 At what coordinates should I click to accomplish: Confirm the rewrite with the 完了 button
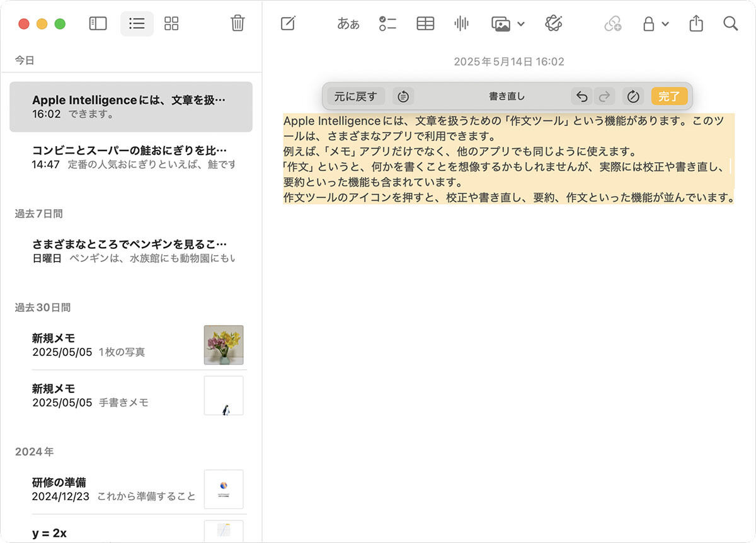coord(669,96)
